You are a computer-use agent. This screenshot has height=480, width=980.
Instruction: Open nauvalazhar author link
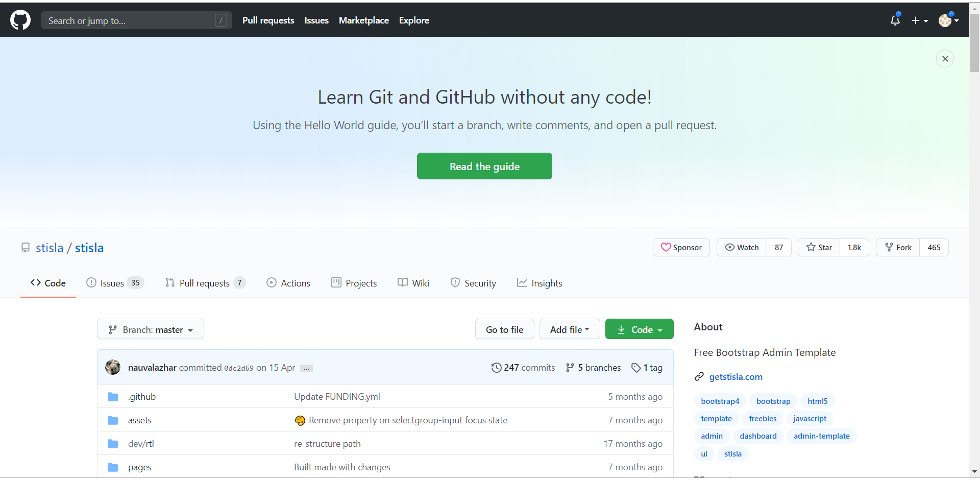[152, 368]
